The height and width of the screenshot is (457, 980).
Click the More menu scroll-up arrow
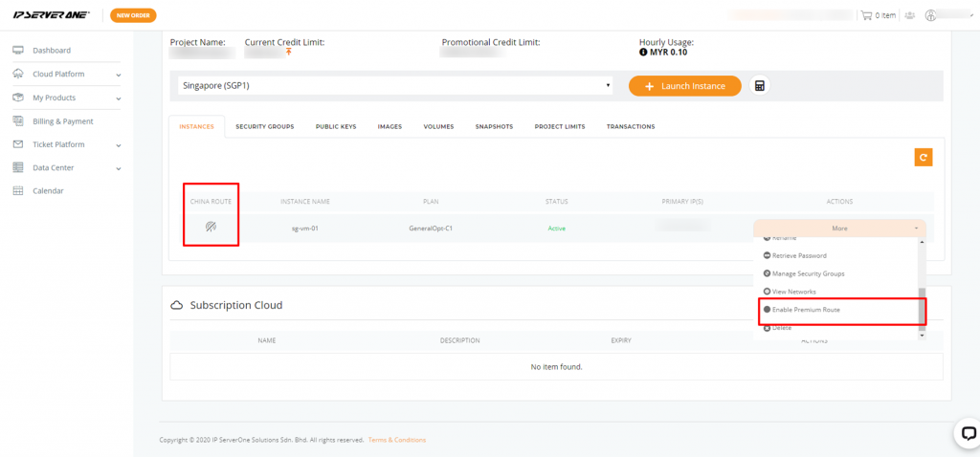pos(922,242)
